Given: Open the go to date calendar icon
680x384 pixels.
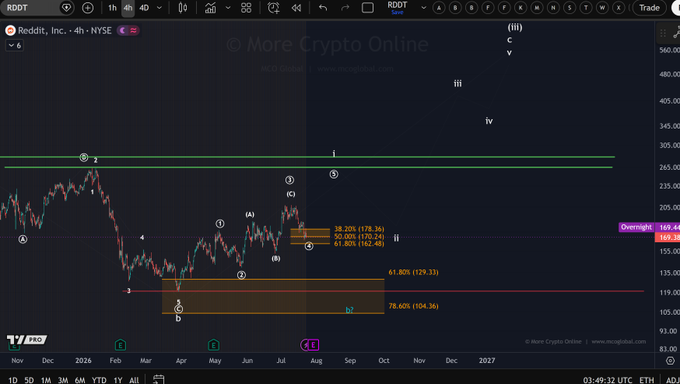Looking at the screenshot, I should (x=159, y=380).
